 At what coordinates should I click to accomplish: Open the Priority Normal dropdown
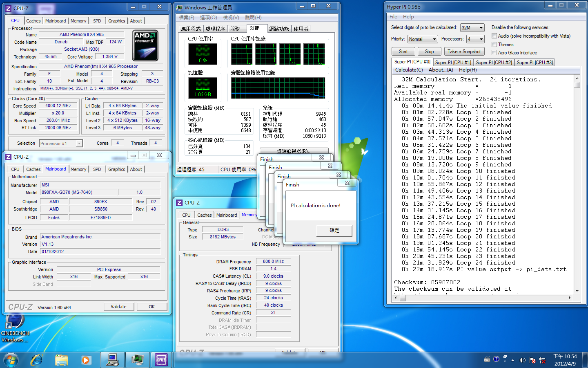[x=423, y=39]
